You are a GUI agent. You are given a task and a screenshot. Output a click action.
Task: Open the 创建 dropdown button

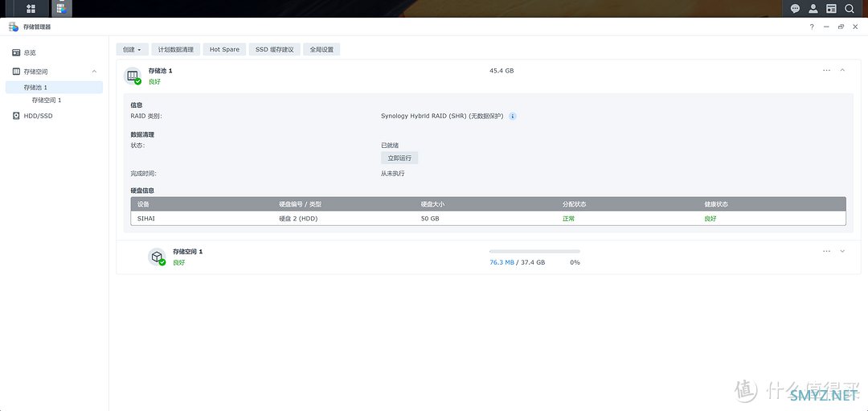[x=132, y=49]
